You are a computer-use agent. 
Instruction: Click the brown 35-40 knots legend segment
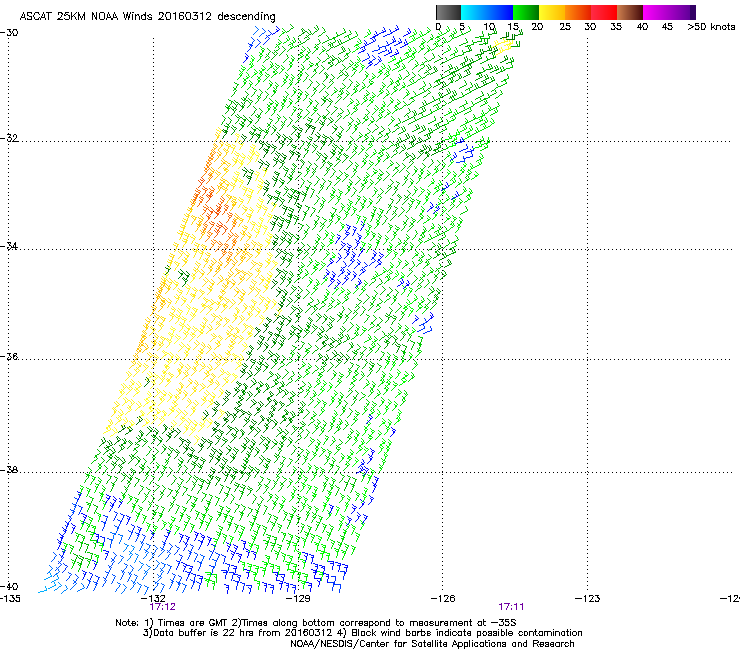[x=630, y=12]
